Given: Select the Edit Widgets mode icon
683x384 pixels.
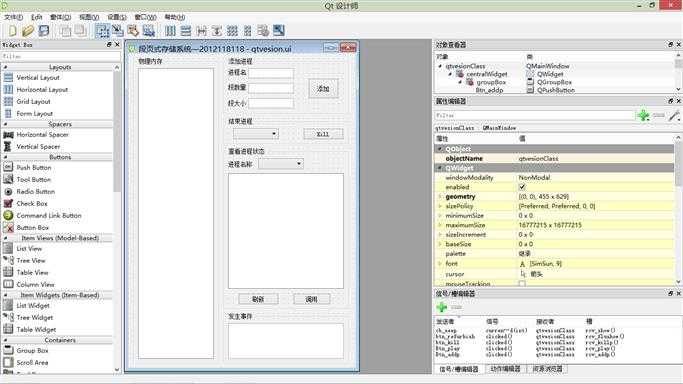Looking at the screenshot, I should (x=102, y=30).
